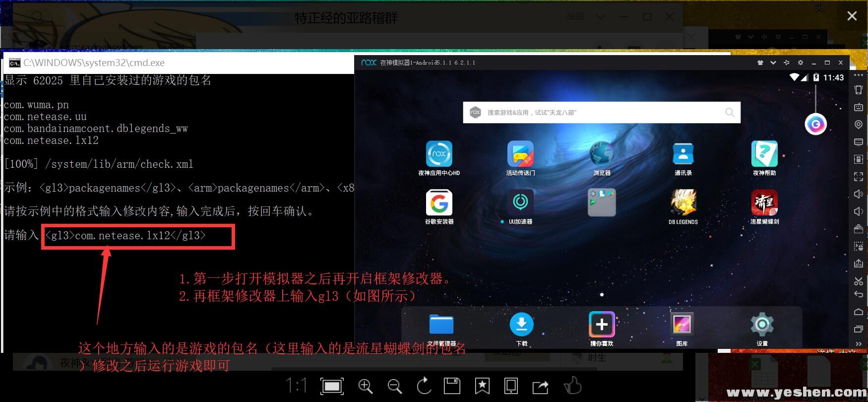This screenshot has height=402, width=868.
Task: Toggle Nox window pin-on-top icon
Action: click(x=787, y=63)
